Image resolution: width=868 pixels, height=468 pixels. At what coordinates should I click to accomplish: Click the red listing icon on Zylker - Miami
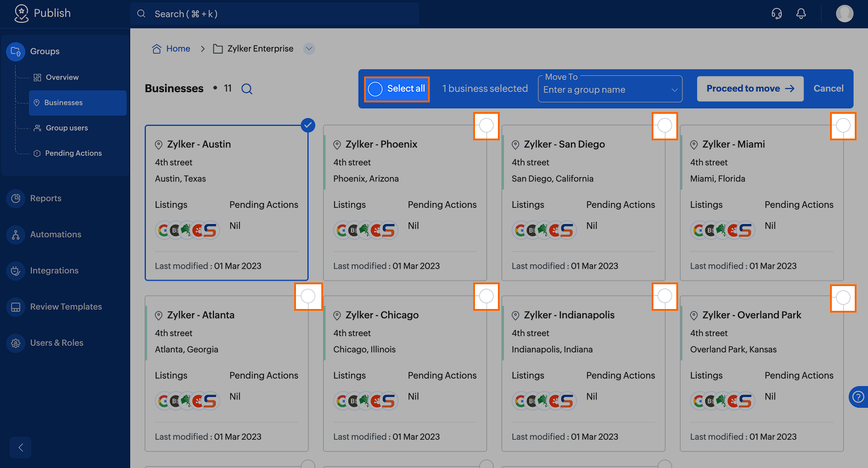click(734, 230)
